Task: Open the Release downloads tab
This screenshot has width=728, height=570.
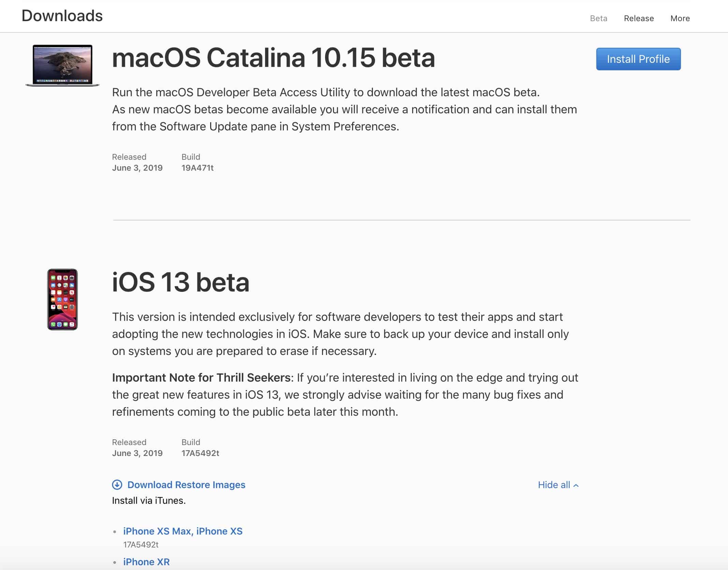Action: click(639, 18)
